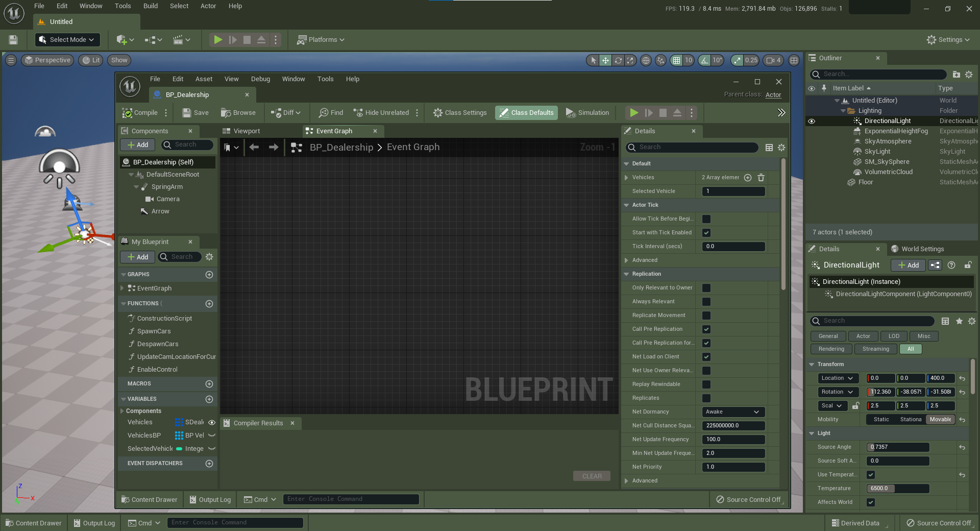Open Net Dormancy dropdown

click(x=733, y=412)
